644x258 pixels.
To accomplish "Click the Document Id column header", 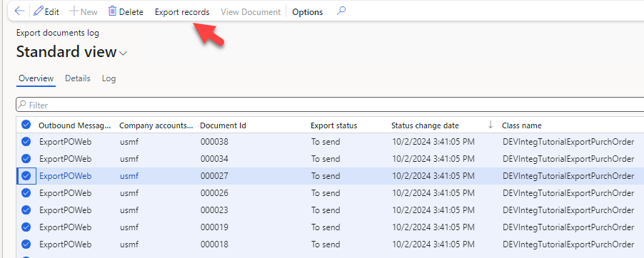I will click(x=223, y=125).
